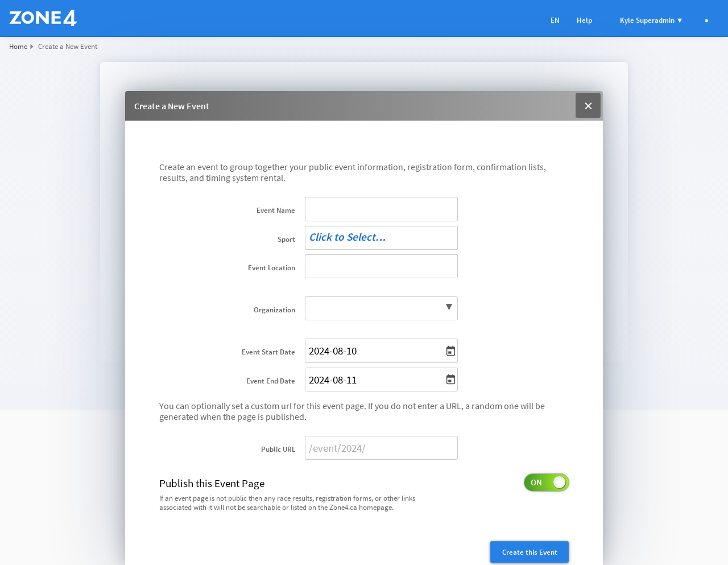The image size is (728, 565).
Task: Close the Create a New Event dialog
Action: tap(588, 106)
